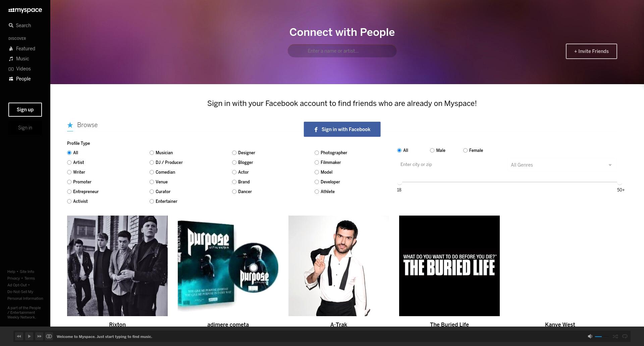Open the adimere cometa Purpose thumbnail
Viewport: 644px width, 346px height.
(x=228, y=266)
